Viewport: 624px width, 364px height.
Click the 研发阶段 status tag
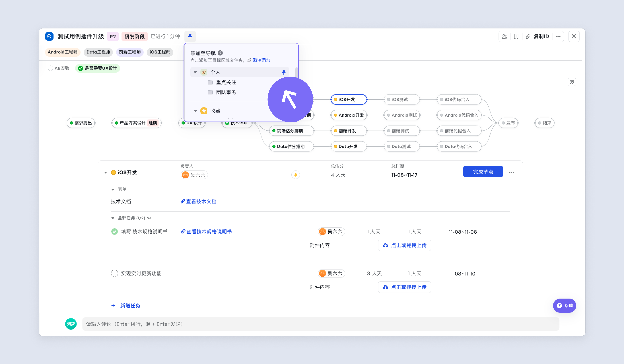pyautogui.click(x=134, y=36)
